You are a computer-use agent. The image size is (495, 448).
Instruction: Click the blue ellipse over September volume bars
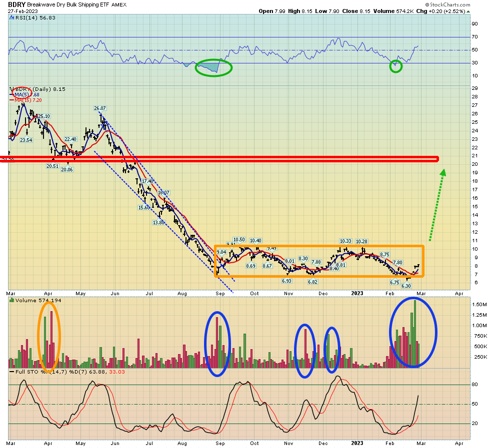217,344
